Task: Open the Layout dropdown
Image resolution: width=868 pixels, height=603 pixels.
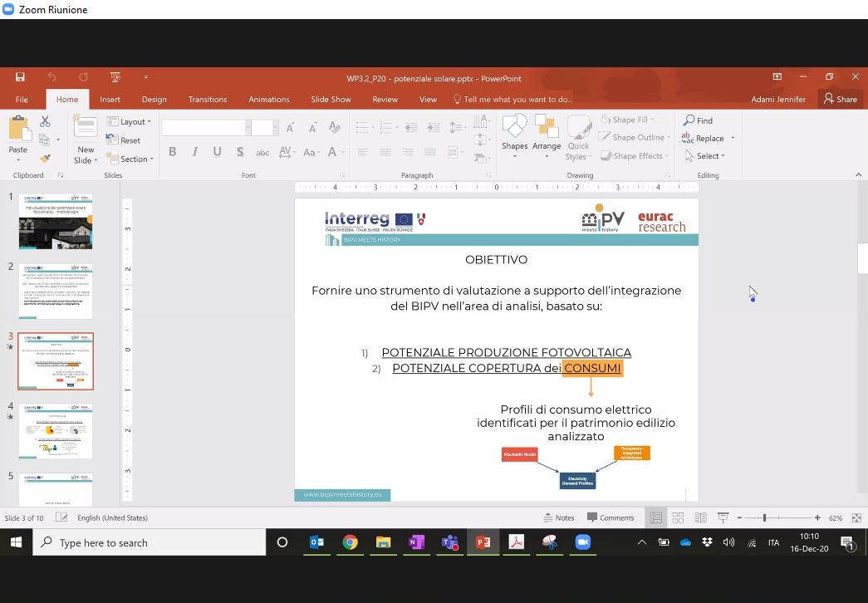Action: pos(129,121)
